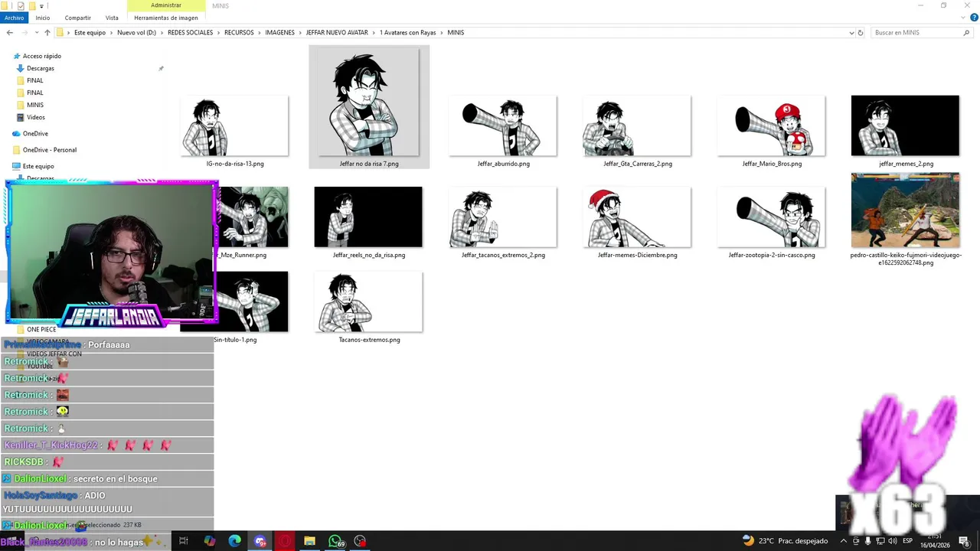Go back with the Back arrow
This screenshot has width=980, height=551.
click(9, 33)
